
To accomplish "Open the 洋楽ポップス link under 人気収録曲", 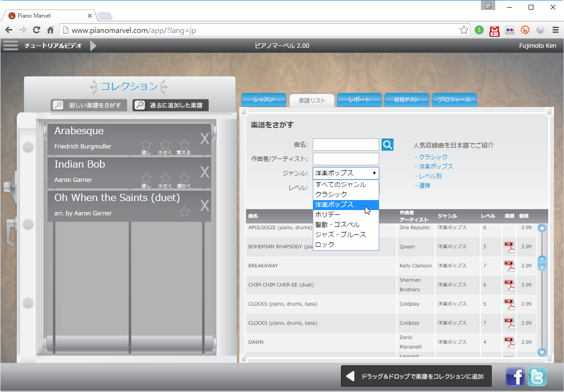I will coord(436,167).
